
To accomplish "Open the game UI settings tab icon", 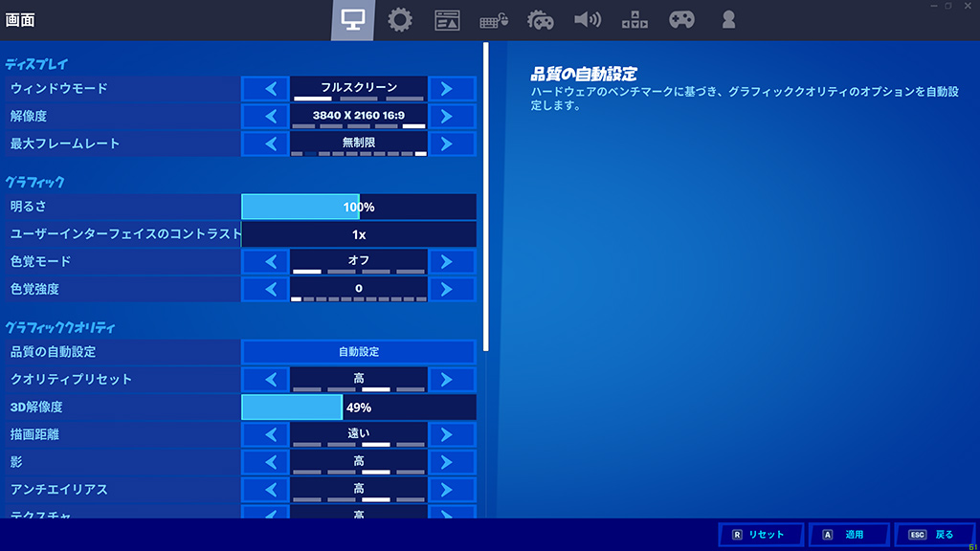I will [447, 21].
